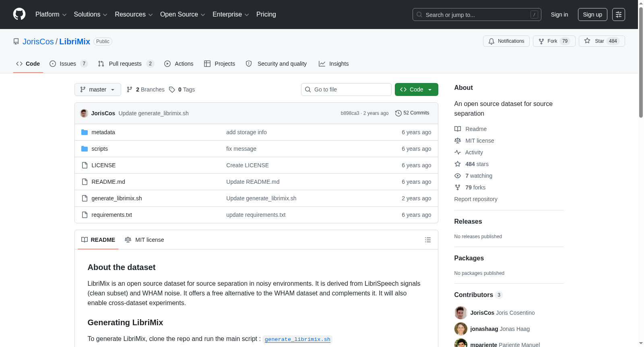Fork the repository with Fork button
Screen dimensions: 644x347
(554, 41)
